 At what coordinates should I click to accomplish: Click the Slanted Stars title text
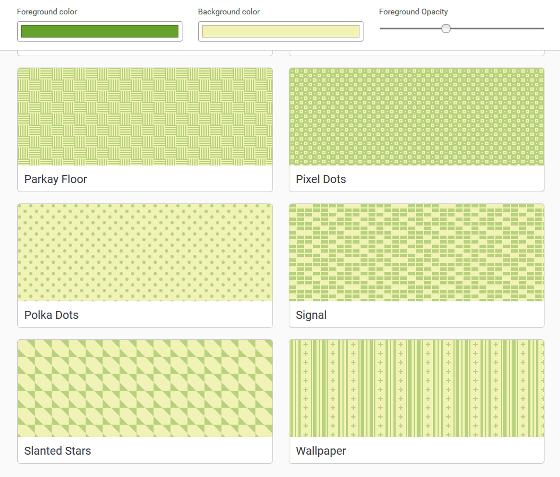tap(58, 451)
